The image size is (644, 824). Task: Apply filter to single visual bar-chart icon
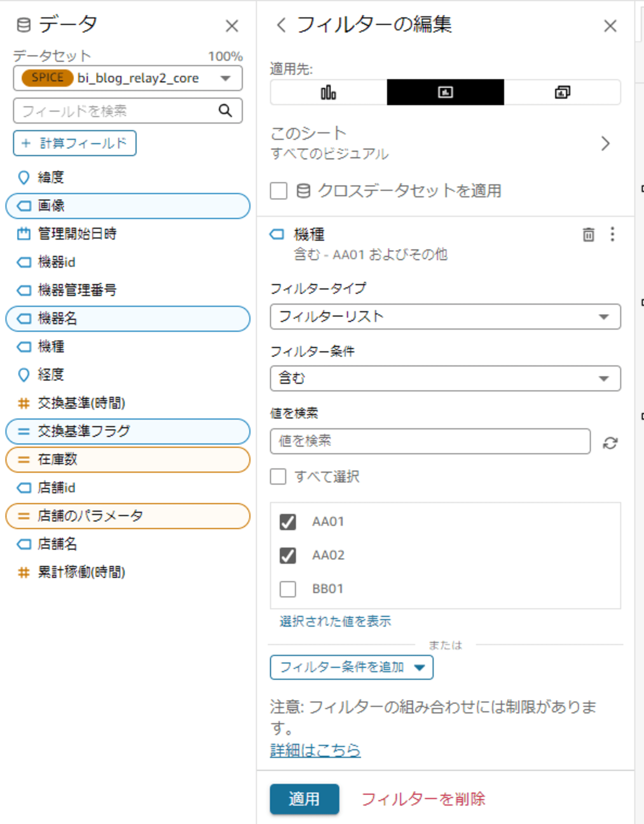pyautogui.click(x=328, y=92)
